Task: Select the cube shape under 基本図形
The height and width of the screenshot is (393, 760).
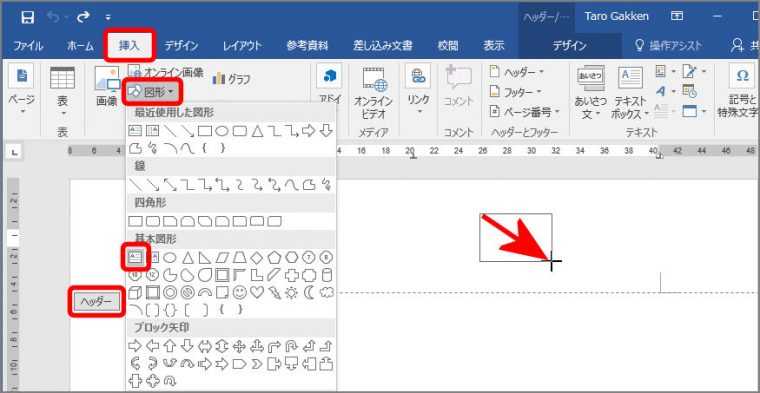Action: tap(135, 292)
